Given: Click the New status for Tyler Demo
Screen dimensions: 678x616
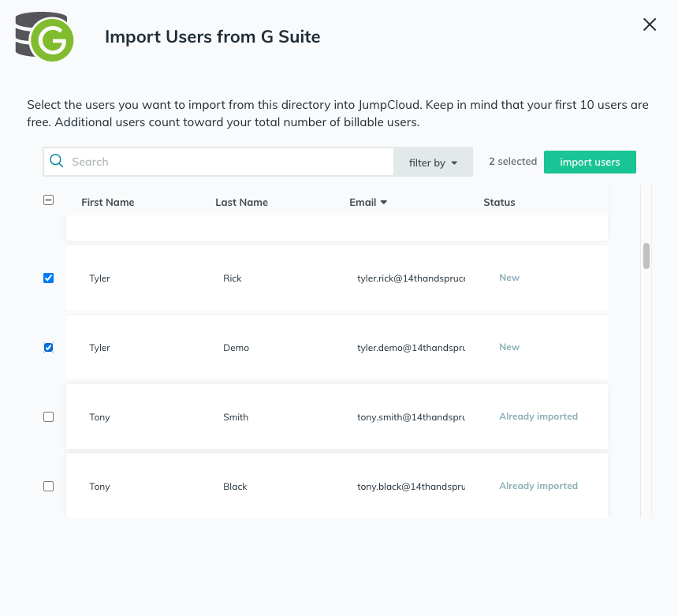Looking at the screenshot, I should [x=509, y=347].
